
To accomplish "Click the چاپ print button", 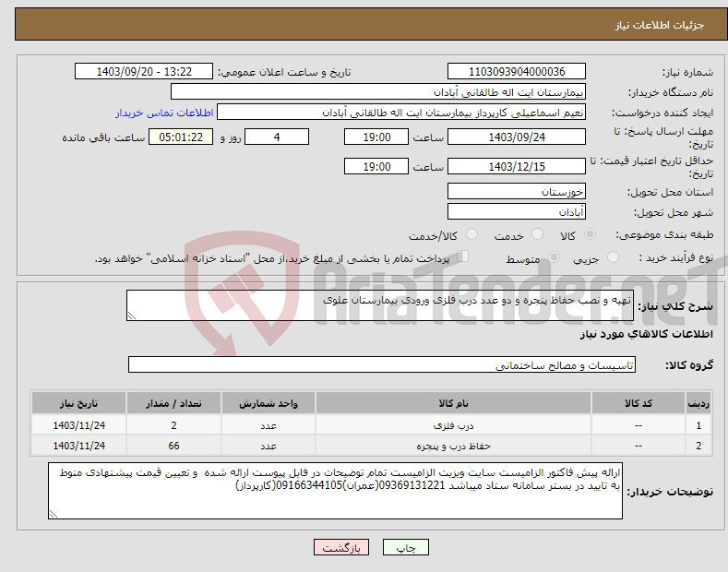I will point(406,548).
